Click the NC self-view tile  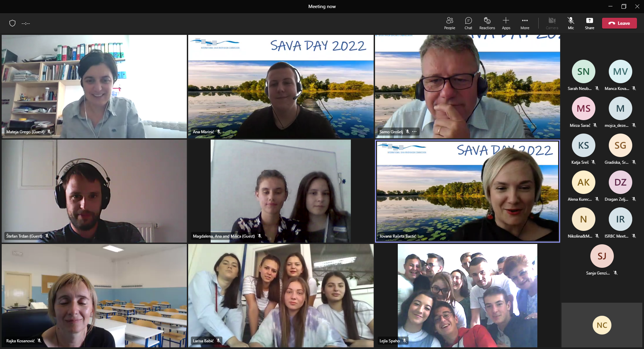(602, 325)
